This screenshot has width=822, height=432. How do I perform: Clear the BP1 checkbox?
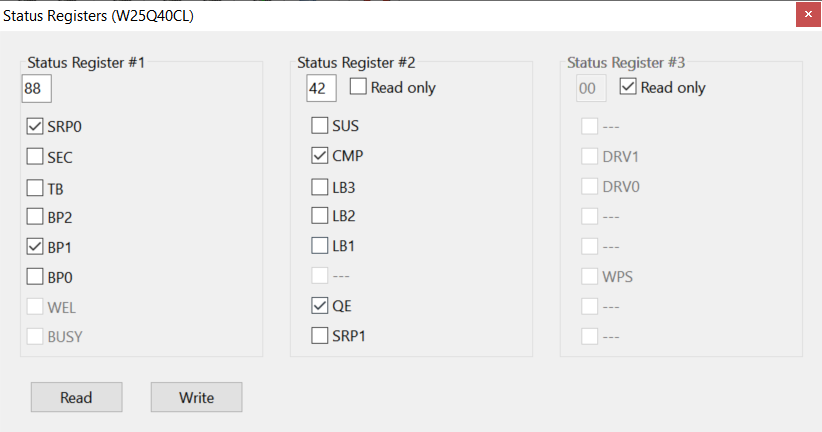pyautogui.click(x=35, y=247)
